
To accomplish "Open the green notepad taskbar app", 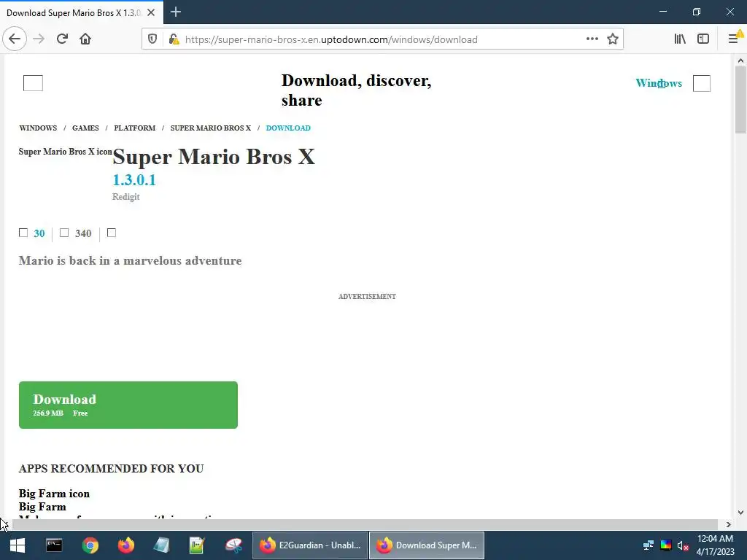I will (x=197, y=545).
